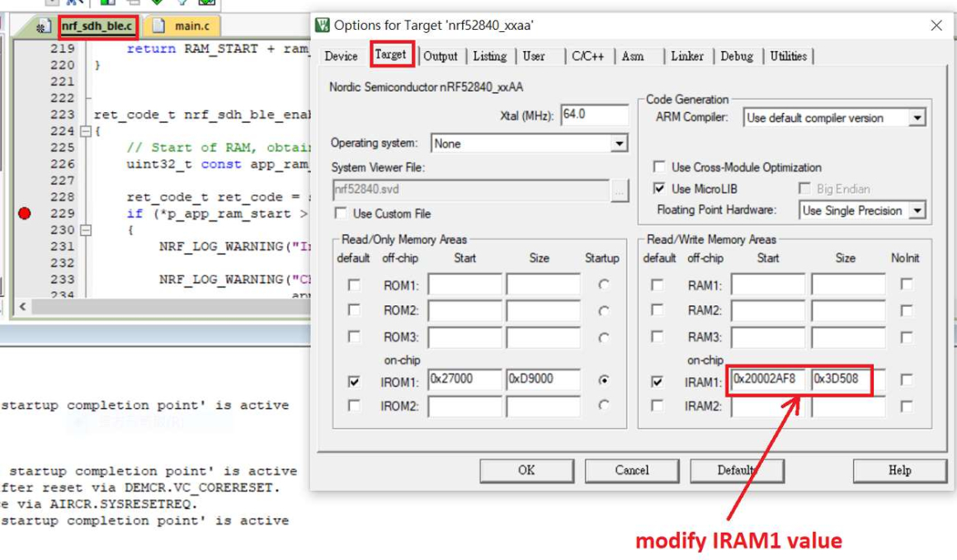
Task: Expand the Operating system dropdown
Action: point(619,144)
